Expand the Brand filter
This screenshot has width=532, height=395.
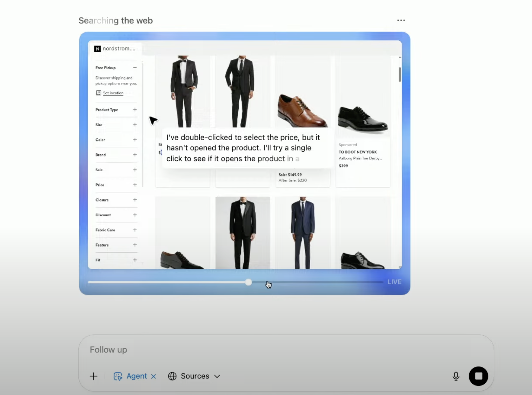(135, 155)
